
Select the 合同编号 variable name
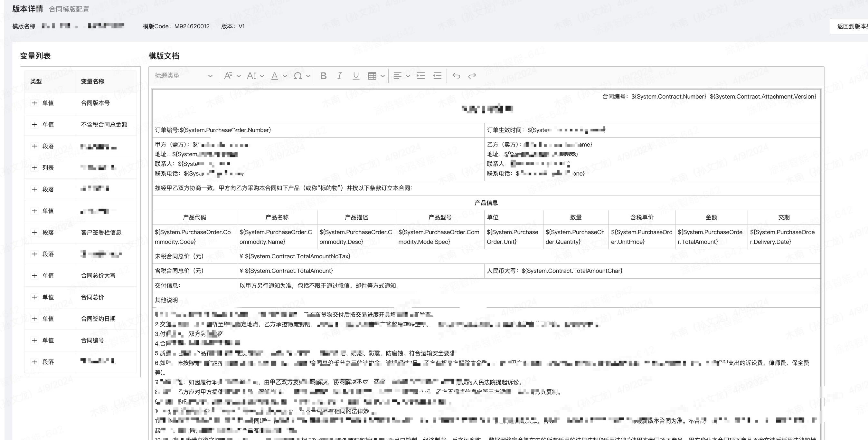coord(92,340)
